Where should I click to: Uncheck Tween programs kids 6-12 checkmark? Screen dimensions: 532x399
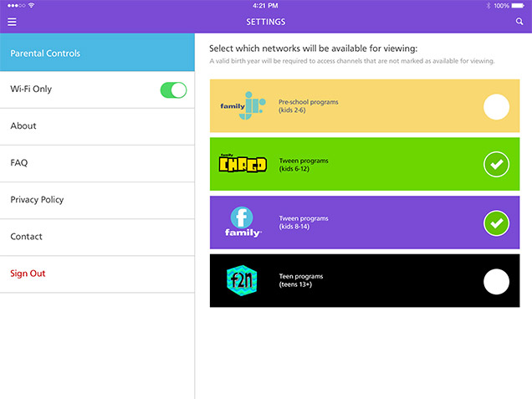496,164
